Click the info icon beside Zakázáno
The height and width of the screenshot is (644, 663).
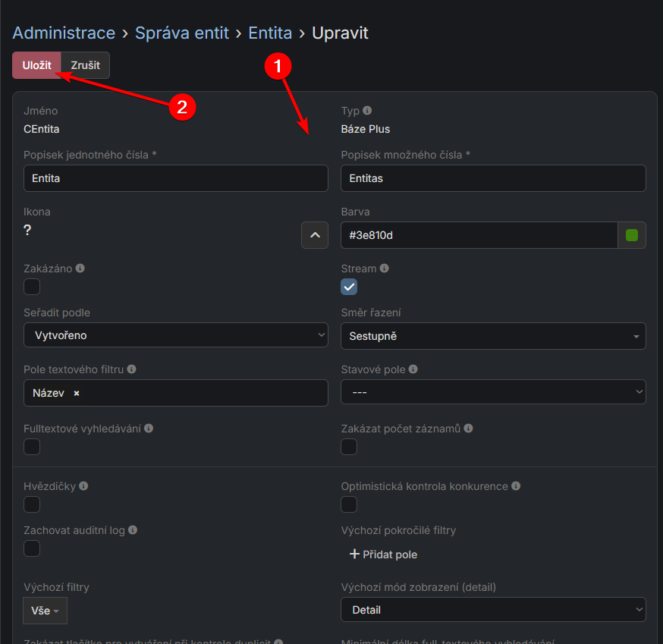tap(80, 269)
